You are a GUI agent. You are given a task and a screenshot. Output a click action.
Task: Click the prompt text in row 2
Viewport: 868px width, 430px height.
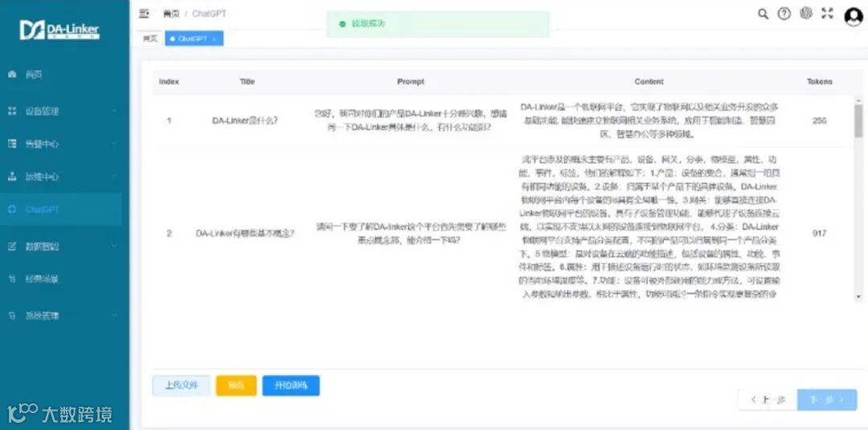coord(410,234)
